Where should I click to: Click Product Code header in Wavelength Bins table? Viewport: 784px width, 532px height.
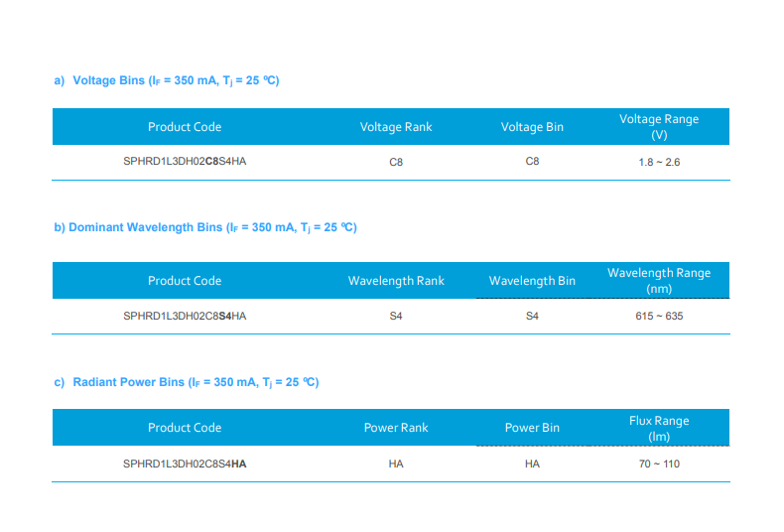click(185, 281)
